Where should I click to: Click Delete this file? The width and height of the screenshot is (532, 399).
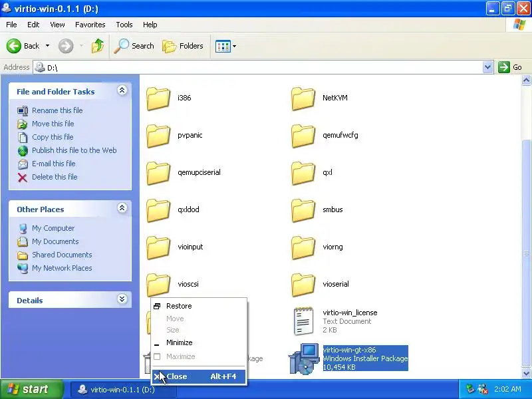pyautogui.click(x=55, y=177)
